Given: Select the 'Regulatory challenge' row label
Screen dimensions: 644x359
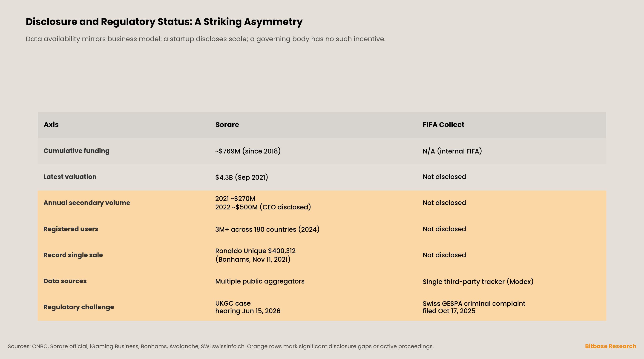Looking at the screenshot, I should pyautogui.click(x=78, y=307).
